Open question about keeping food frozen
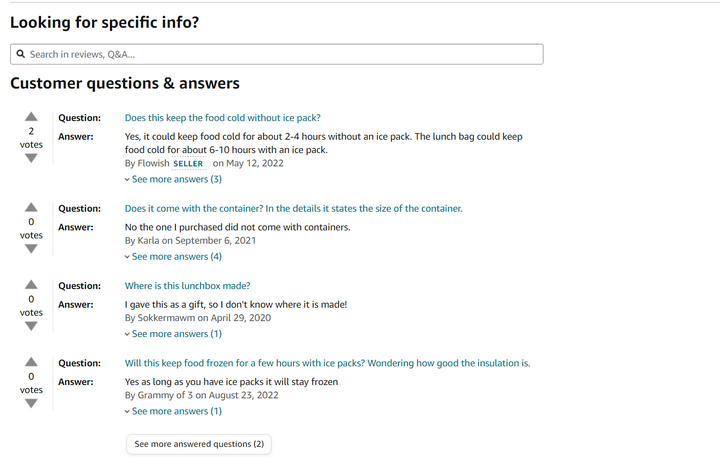The width and height of the screenshot is (720, 457). coord(327,363)
